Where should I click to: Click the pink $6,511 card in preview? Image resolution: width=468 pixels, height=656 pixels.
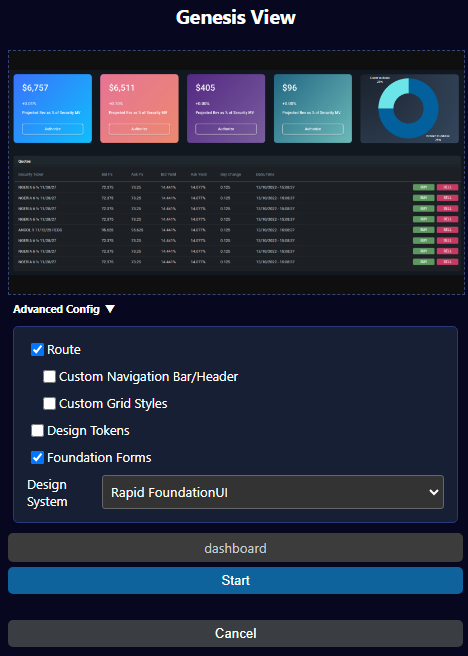[139, 108]
